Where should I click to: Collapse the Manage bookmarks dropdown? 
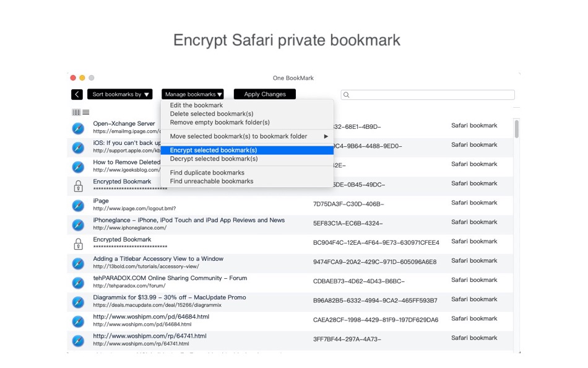pyautogui.click(x=192, y=94)
